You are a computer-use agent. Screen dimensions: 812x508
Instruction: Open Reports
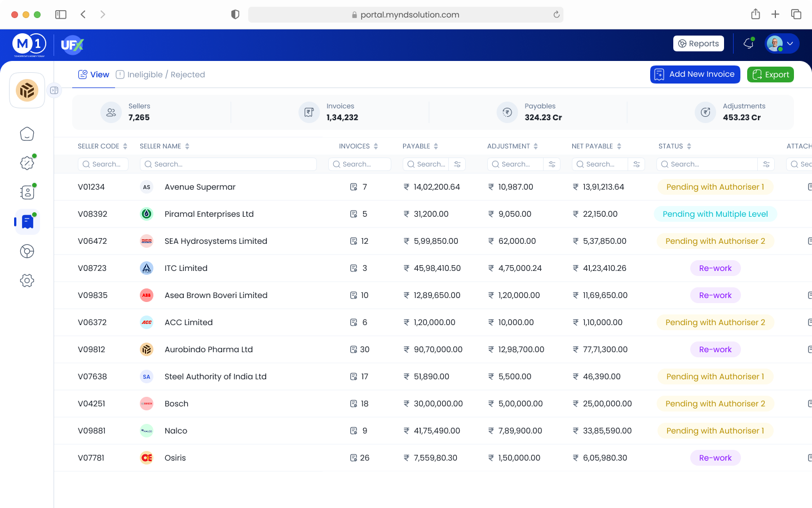click(699, 43)
